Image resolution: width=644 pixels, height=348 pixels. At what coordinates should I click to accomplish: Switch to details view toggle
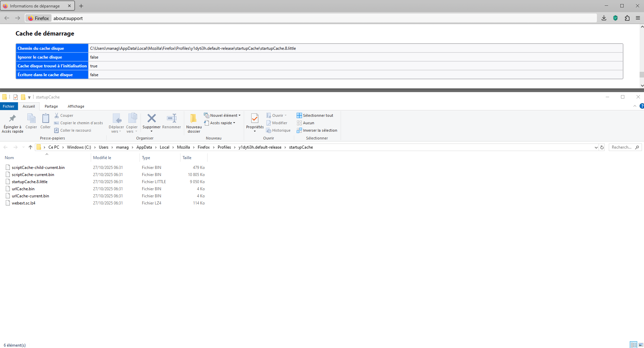point(634,345)
